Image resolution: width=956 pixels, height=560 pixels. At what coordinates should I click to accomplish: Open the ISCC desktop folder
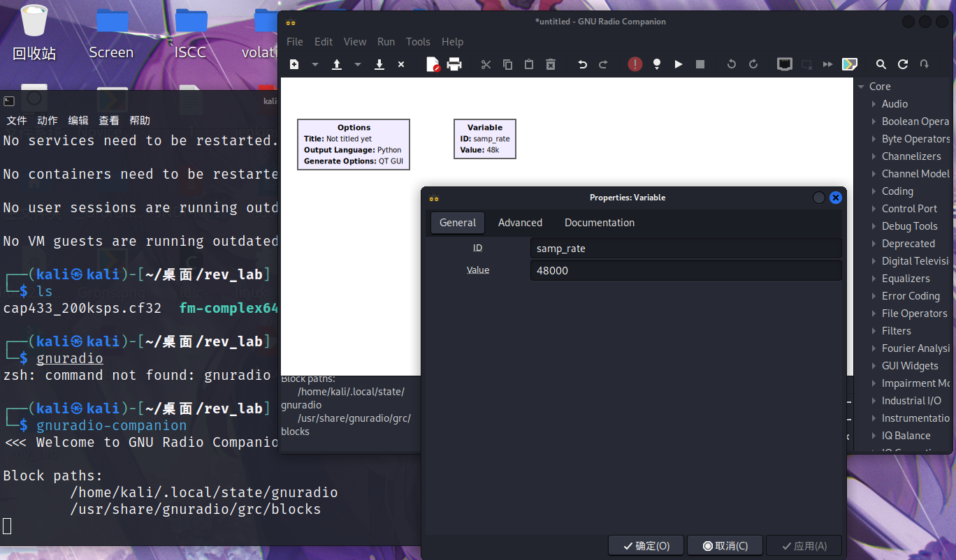coord(190,33)
